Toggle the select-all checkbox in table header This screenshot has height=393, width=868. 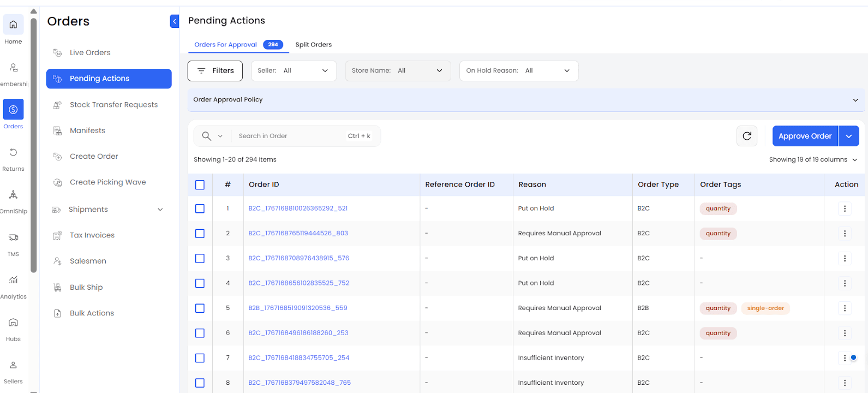pos(200,185)
